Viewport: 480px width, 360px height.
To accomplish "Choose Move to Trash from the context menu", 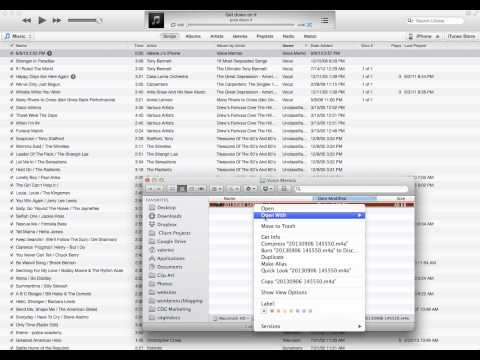I will (309, 226).
